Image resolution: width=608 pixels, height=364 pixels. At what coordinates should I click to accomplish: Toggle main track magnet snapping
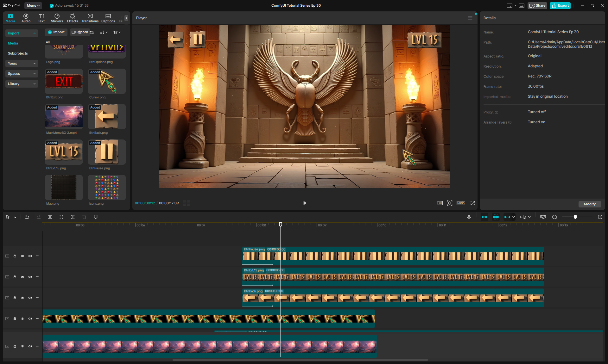tap(484, 217)
